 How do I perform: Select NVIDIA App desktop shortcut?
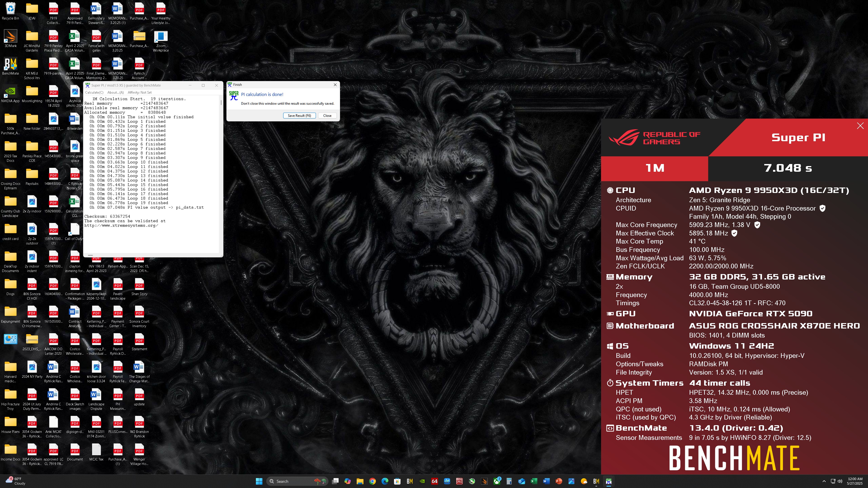pos(10,94)
